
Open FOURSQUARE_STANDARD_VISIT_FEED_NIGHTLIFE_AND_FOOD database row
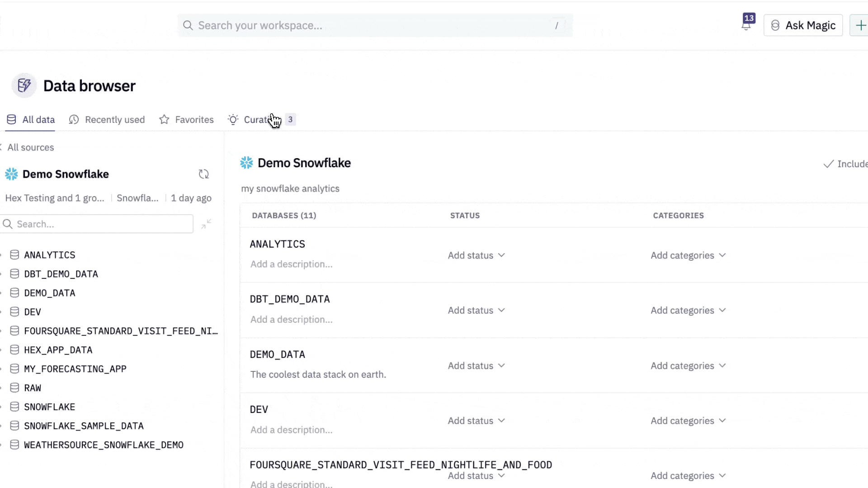(x=401, y=465)
